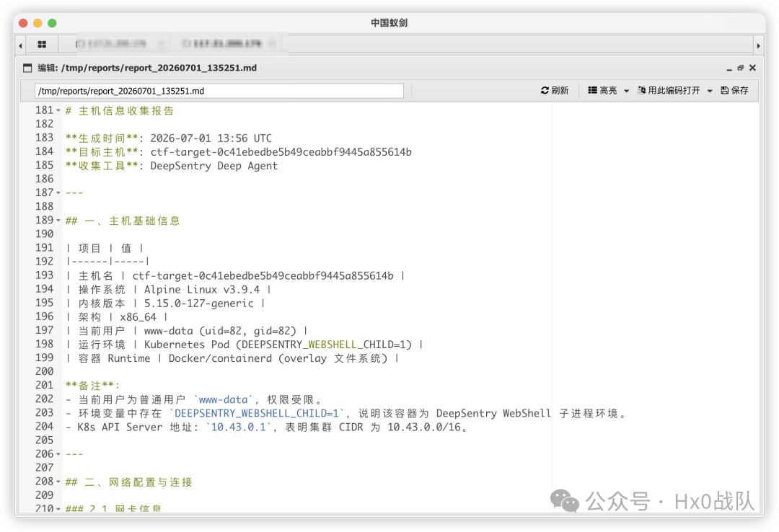Click the `www-data` code span on line 202
Screen dimensions: 779x532
click(223, 400)
